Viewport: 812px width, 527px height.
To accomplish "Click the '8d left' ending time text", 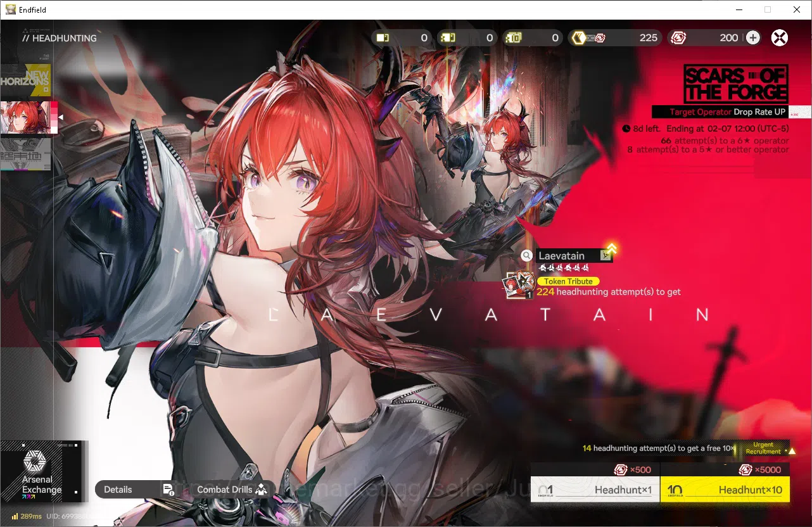I will 706,129.
